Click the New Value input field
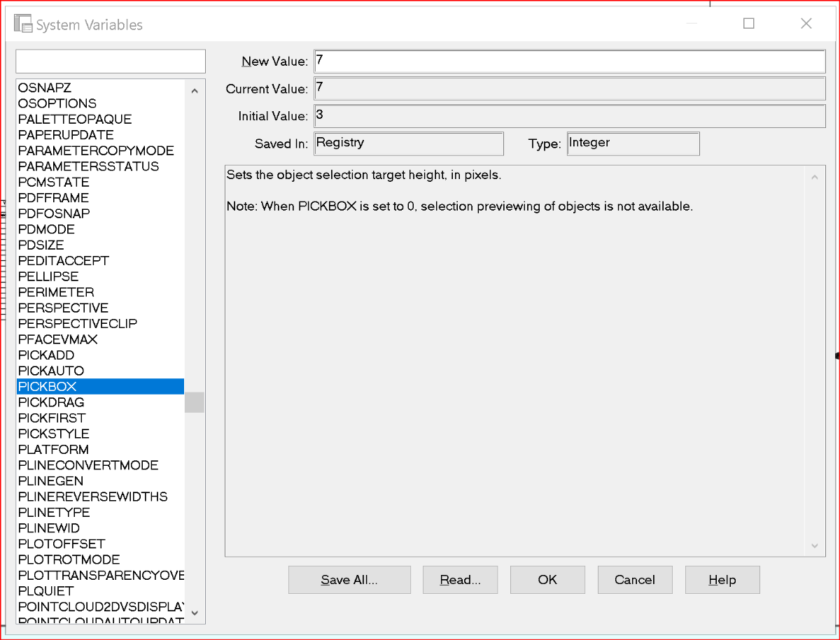 tap(570, 61)
